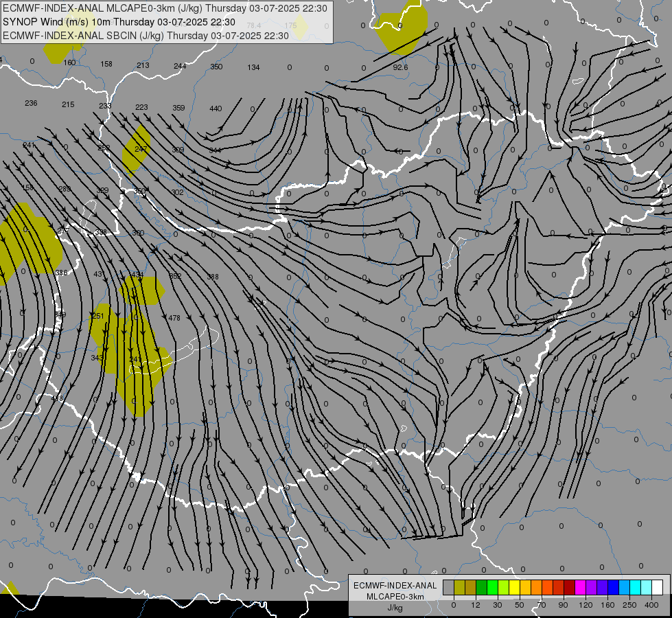This screenshot has width=672, height=618.
Task: Click the gray swatch in the legend
Action: tap(449, 587)
